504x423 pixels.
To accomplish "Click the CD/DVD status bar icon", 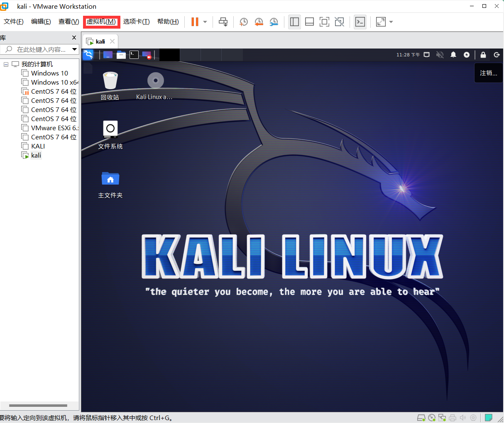I will pyautogui.click(x=432, y=418).
